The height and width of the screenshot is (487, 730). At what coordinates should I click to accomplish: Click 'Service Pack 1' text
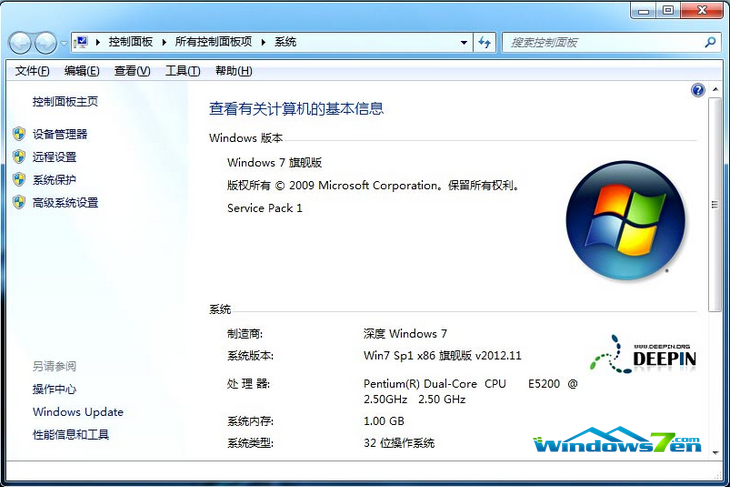[265, 208]
